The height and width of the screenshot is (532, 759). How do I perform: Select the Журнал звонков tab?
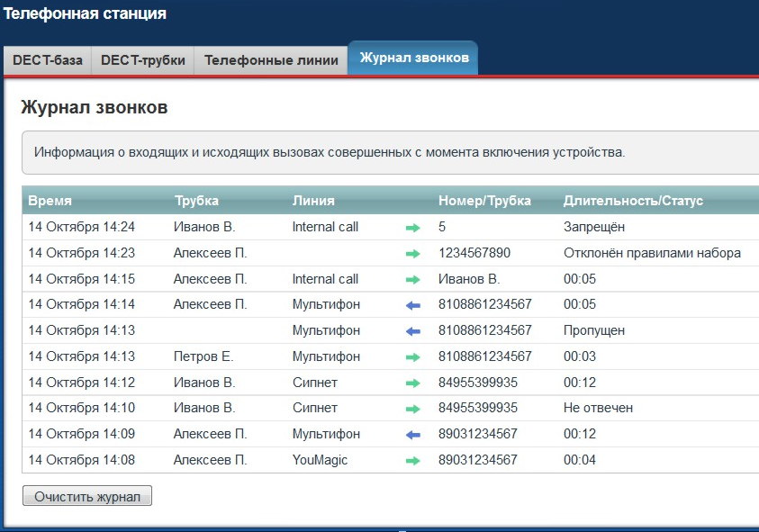pyautogui.click(x=413, y=59)
